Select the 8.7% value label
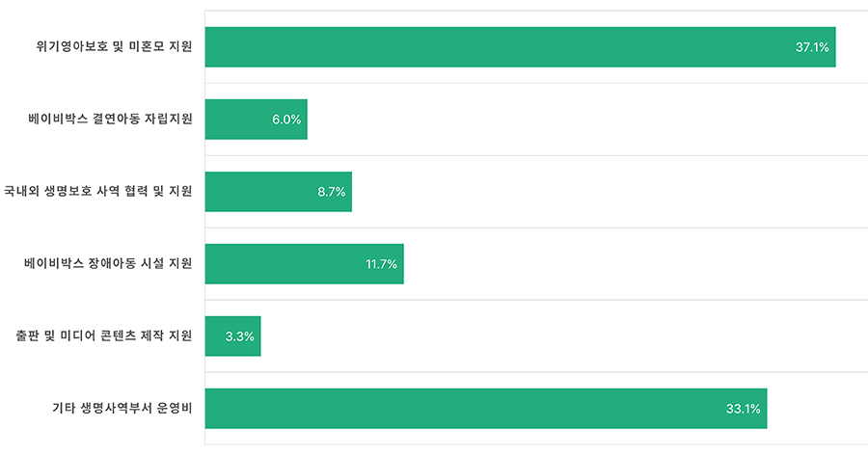This screenshot has height=455, width=868. pyautogui.click(x=331, y=192)
